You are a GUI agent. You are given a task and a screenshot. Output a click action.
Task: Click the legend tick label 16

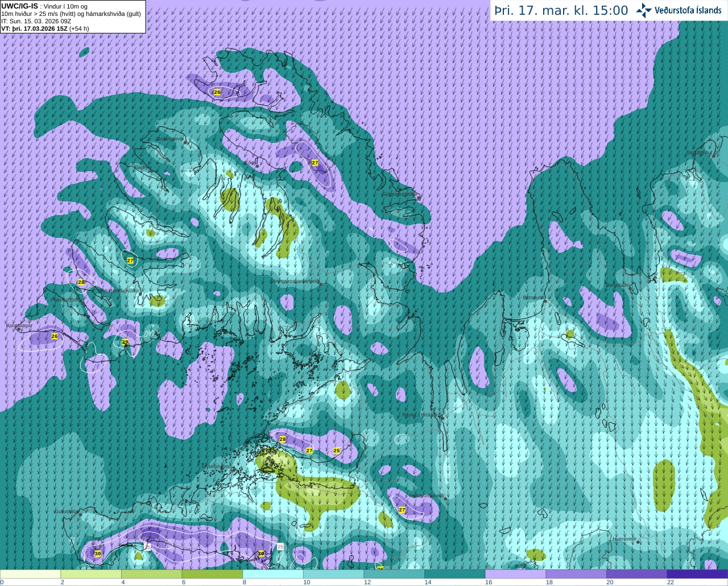489,582
